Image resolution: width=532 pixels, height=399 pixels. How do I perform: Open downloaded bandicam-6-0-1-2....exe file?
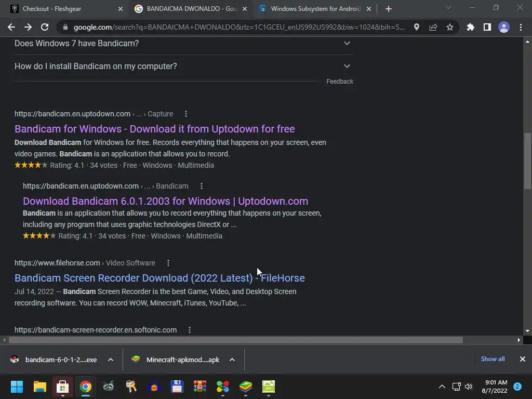click(54, 360)
